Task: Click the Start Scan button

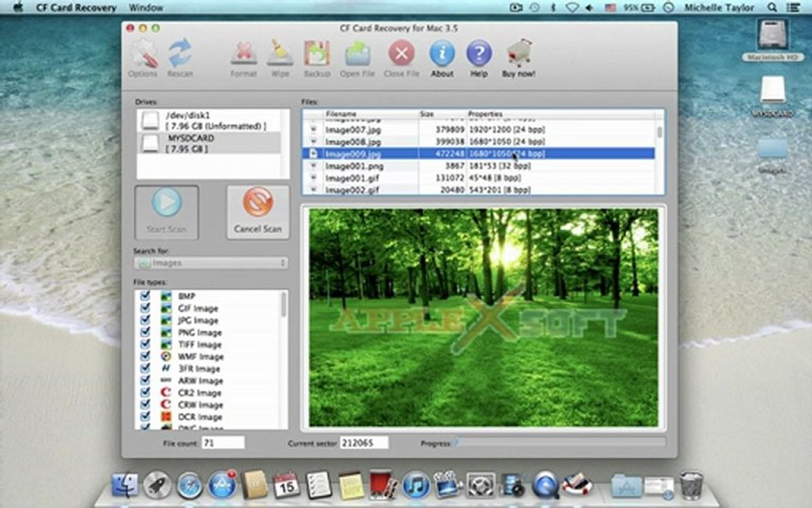Action: point(166,212)
